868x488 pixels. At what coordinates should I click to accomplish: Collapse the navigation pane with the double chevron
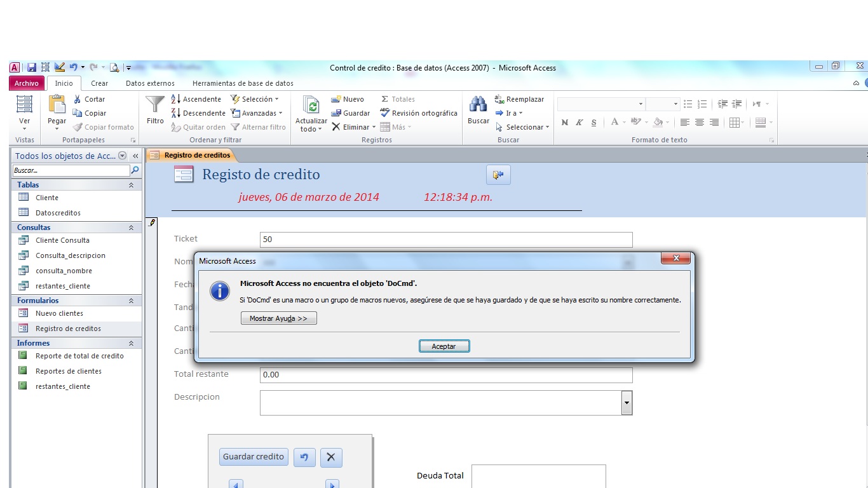pyautogui.click(x=135, y=156)
